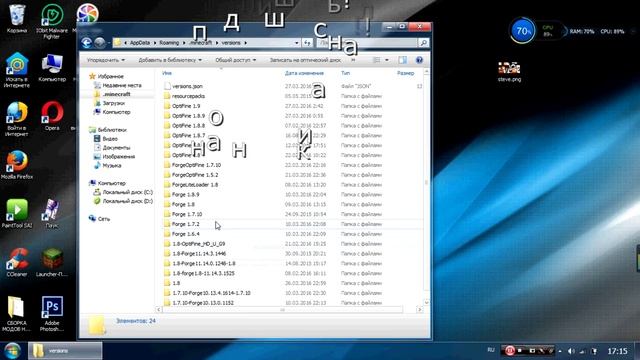Sort files by Имя column header
640x360 pixels.
[x=167, y=73]
